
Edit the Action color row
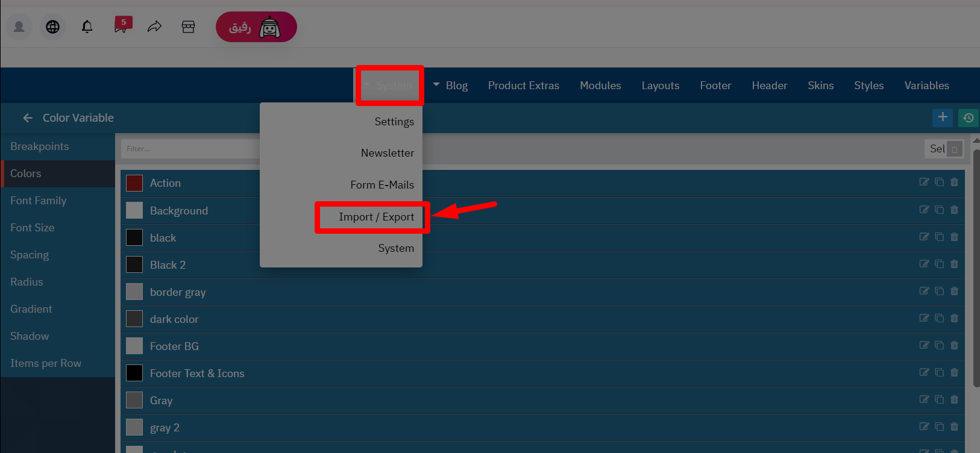click(x=924, y=182)
